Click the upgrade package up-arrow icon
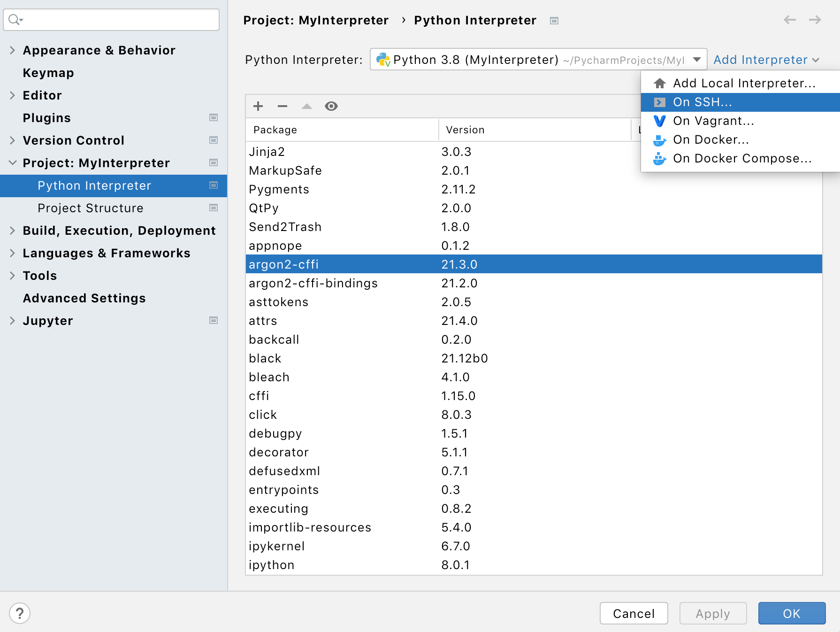840x632 pixels. click(x=307, y=106)
